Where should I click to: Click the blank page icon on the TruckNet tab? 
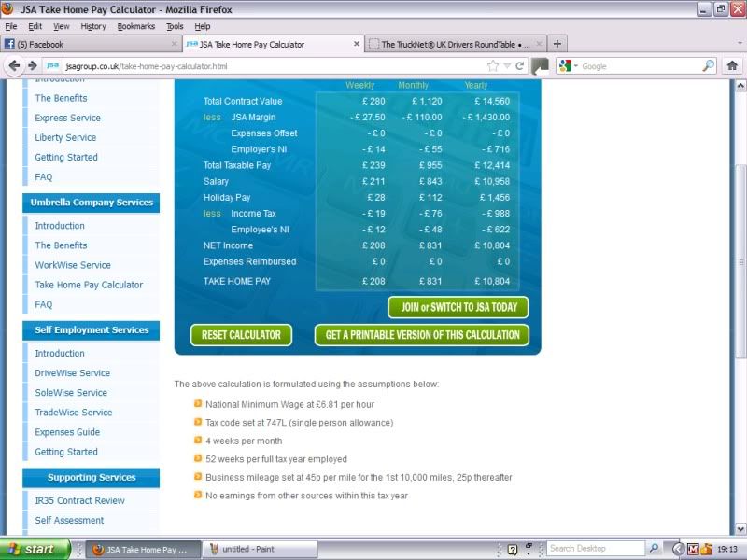pyautogui.click(x=374, y=44)
